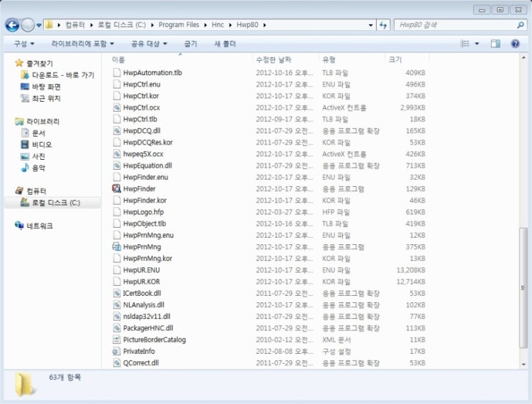Viewport: 532px width, 404px height.
Task: Click the HwpPrnMng application icon
Action: pos(117,246)
